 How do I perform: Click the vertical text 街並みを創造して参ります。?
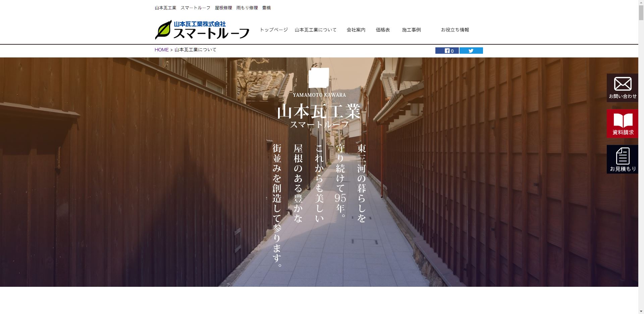277,206
